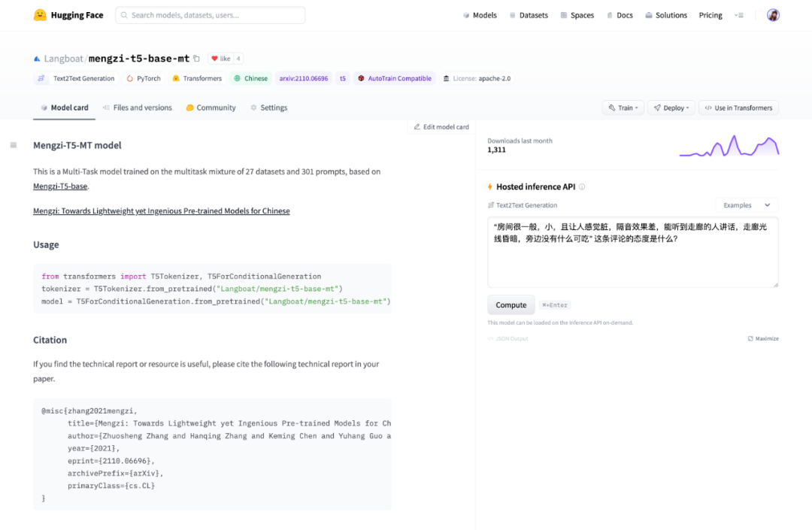Screen dimensions: 812x530
Task: Open the user profile avatar
Action: coord(773,15)
